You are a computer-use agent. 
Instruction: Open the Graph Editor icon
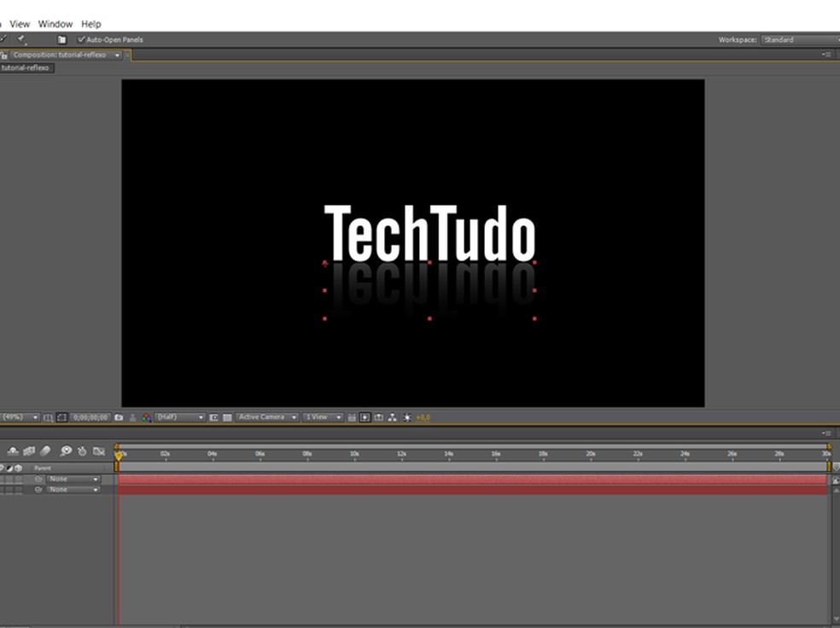click(98, 451)
